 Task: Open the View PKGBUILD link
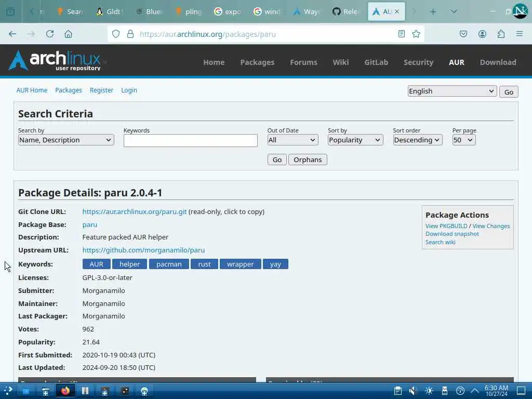[x=446, y=226]
